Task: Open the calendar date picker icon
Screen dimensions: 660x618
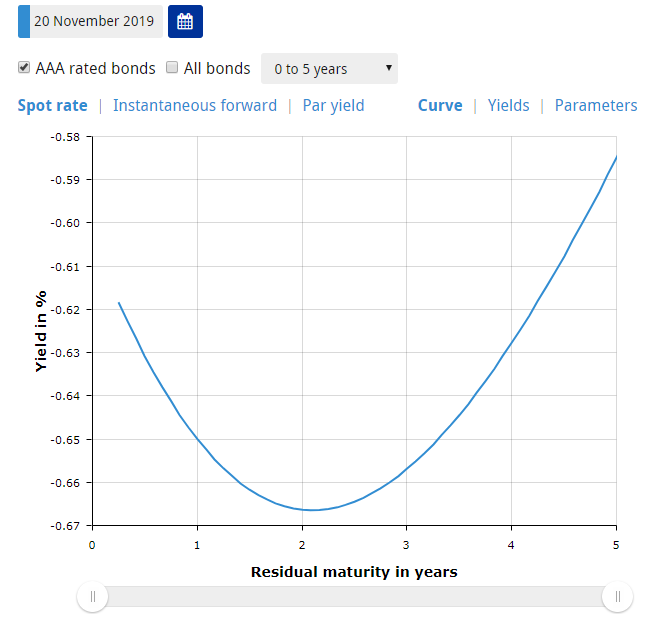Action: (185, 21)
